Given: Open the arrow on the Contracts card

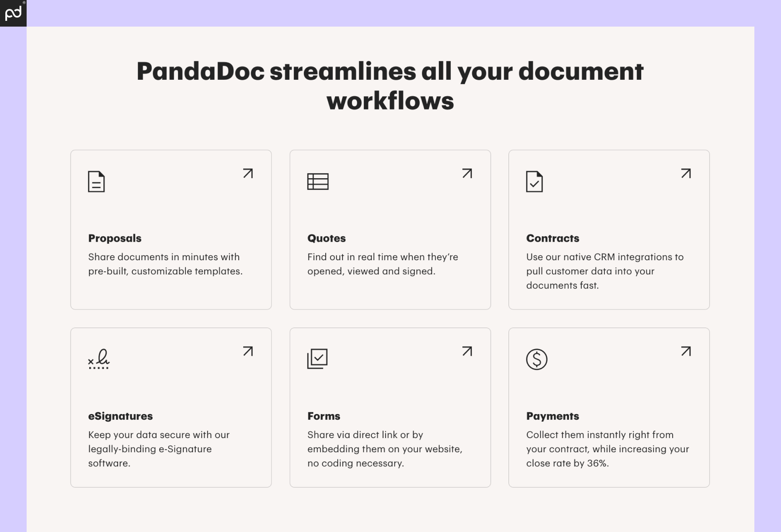Looking at the screenshot, I should [x=686, y=173].
